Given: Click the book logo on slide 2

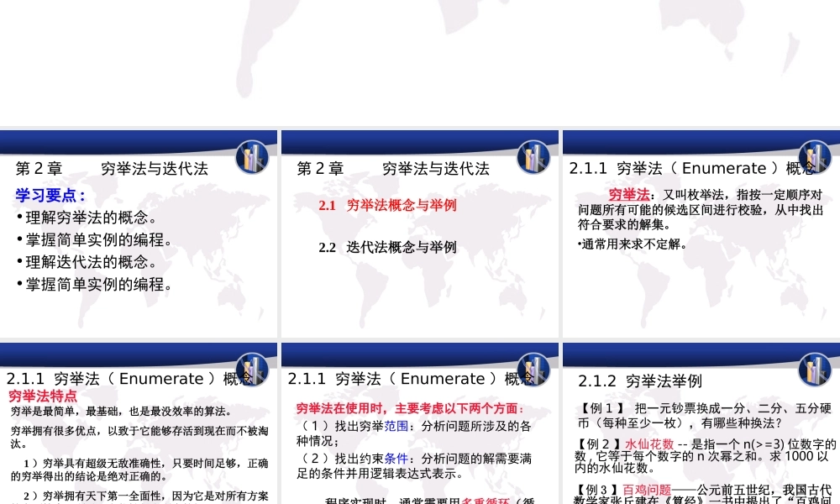Looking at the screenshot, I should point(534,157).
